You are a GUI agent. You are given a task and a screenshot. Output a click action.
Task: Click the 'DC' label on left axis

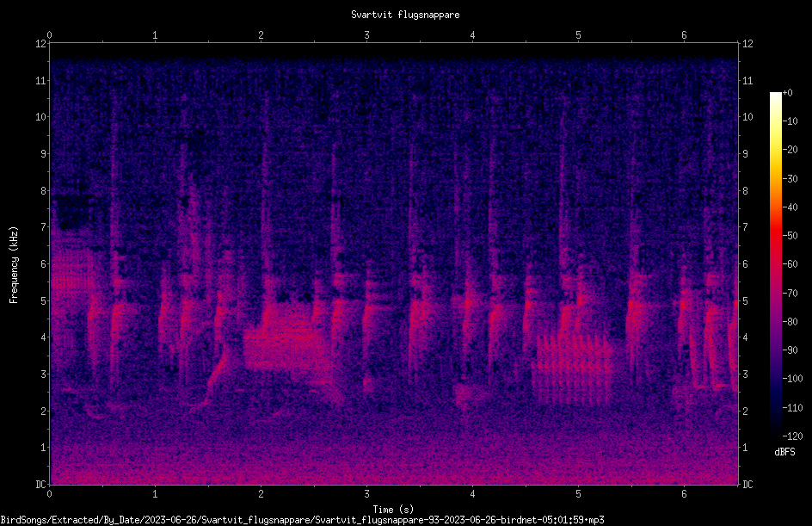40,485
